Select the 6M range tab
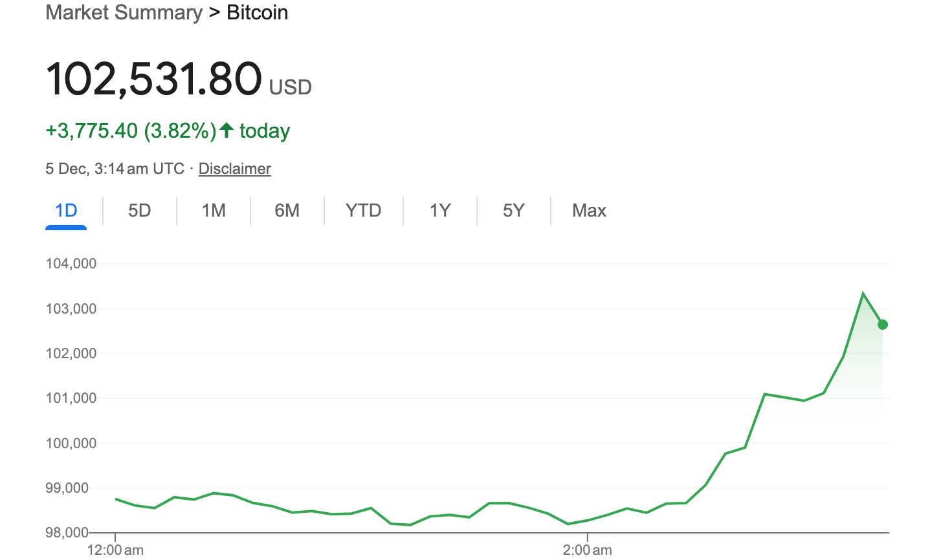Image resolution: width=941 pixels, height=560 pixels. [287, 211]
